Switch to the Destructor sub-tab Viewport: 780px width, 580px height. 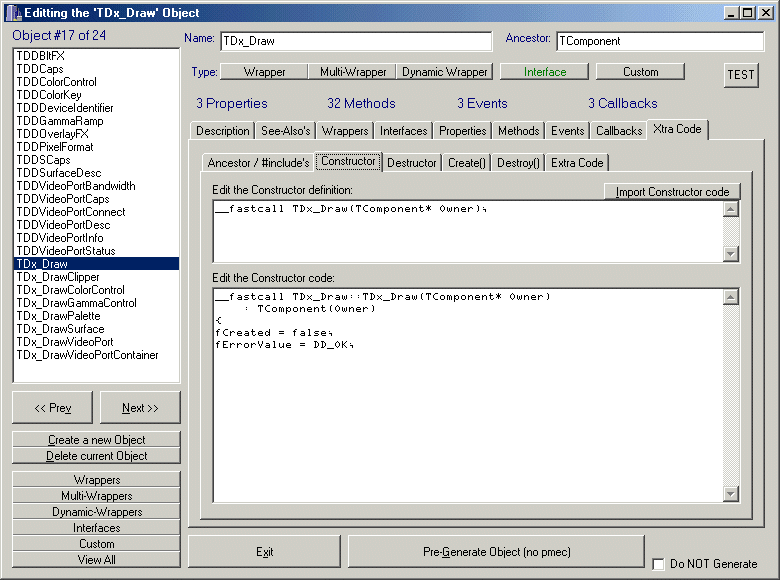[411, 163]
